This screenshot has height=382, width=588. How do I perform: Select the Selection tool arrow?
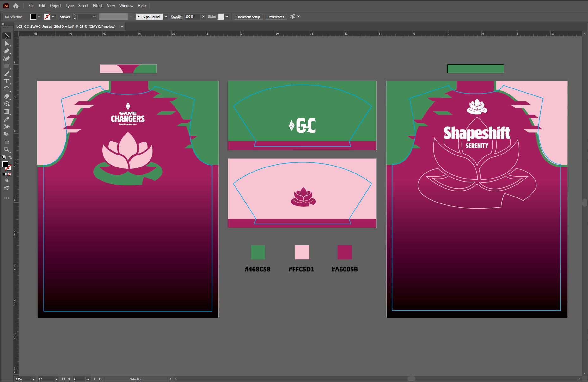tap(7, 36)
